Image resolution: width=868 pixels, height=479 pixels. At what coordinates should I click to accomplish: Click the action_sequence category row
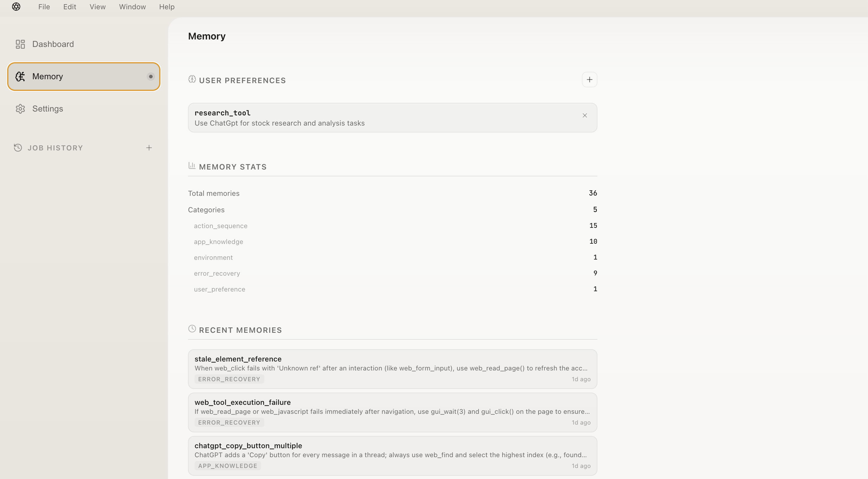(220, 226)
